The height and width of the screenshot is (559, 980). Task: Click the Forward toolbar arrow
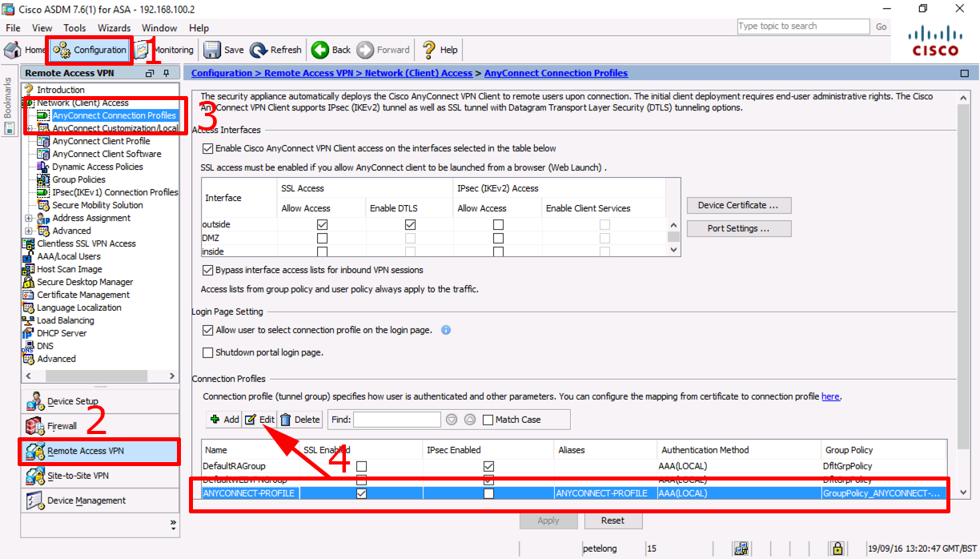tap(384, 50)
